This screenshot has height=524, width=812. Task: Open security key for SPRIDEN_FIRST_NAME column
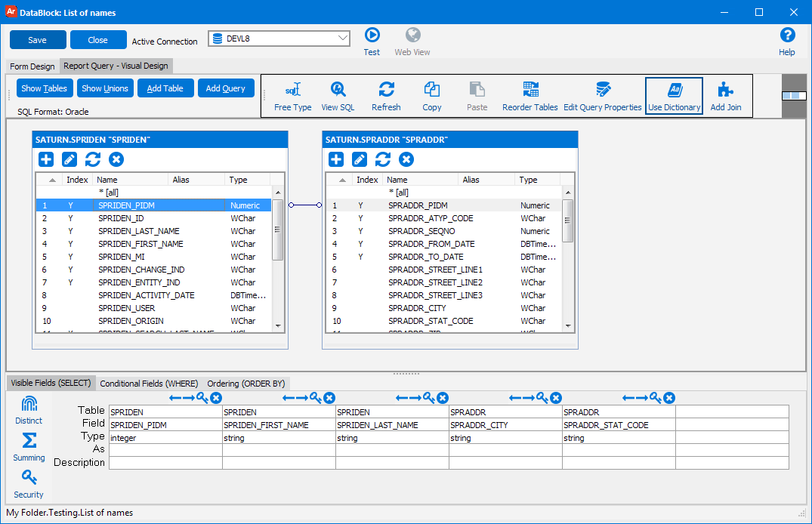tap(316, 398)
